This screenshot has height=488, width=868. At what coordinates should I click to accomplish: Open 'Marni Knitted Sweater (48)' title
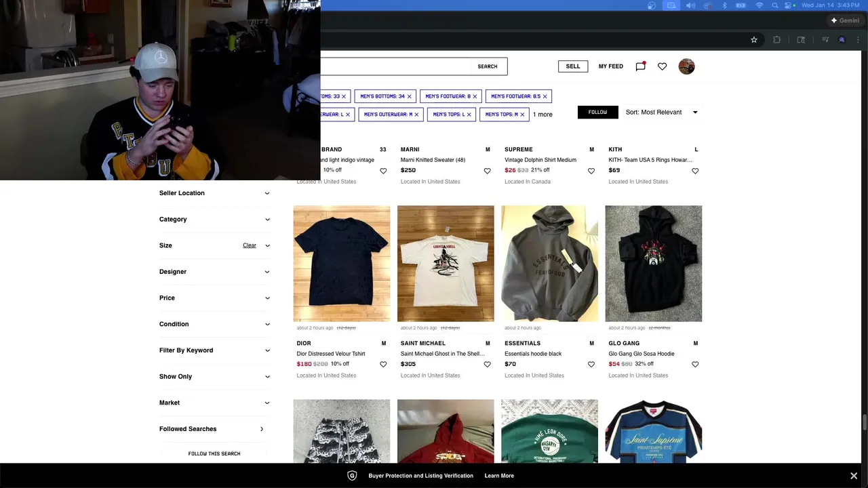pos(433,160)
